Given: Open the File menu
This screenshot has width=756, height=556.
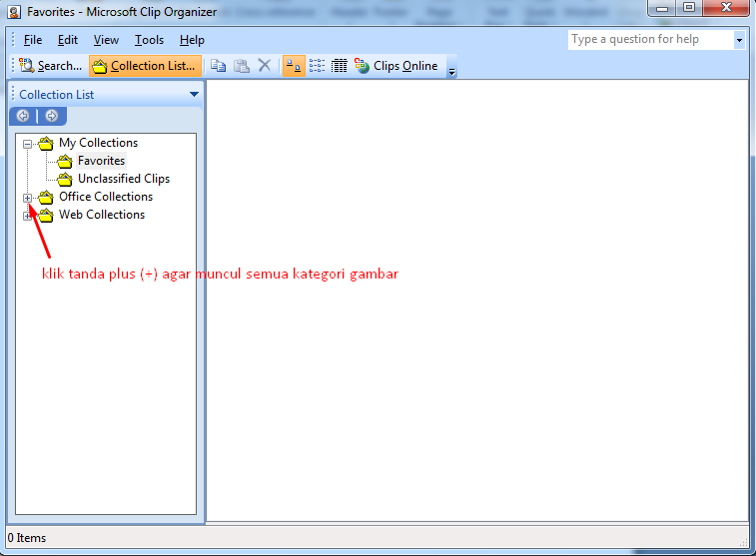Looking at the screenshot, I should pyautogui.click(x=32, y=40).
